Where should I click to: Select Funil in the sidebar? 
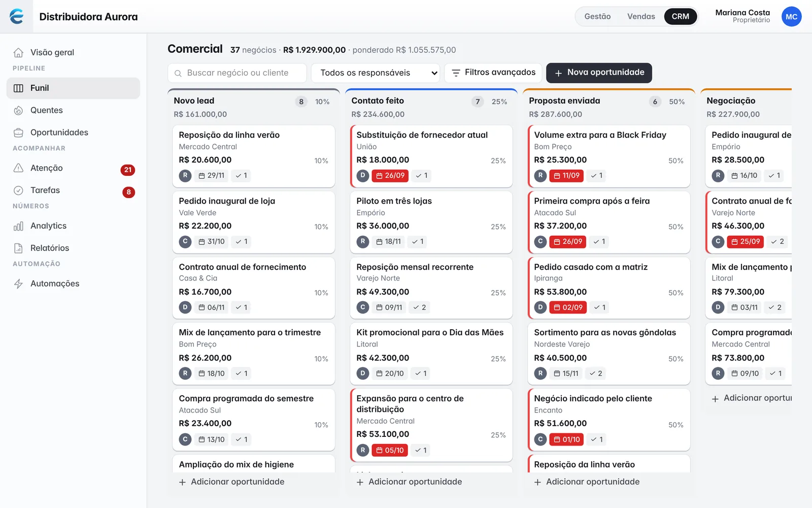click(x=73, y=88)
